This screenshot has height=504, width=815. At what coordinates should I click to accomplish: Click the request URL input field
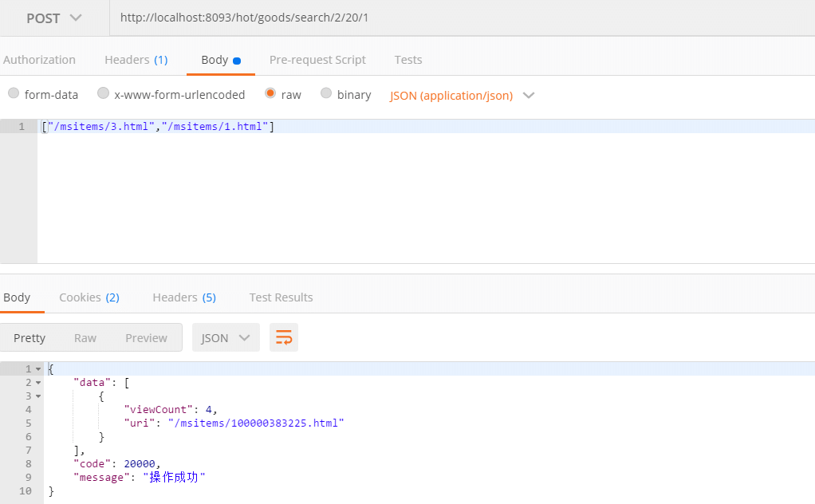point(463,18)
